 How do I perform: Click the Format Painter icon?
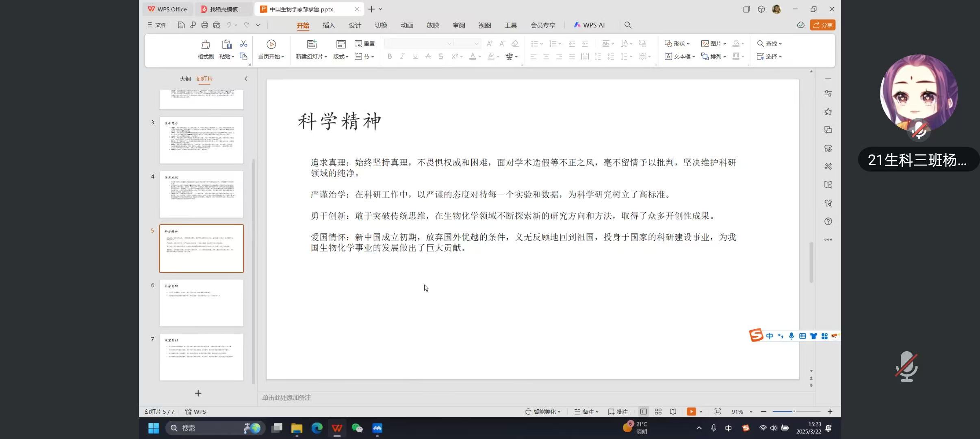[x=206, y=44]
